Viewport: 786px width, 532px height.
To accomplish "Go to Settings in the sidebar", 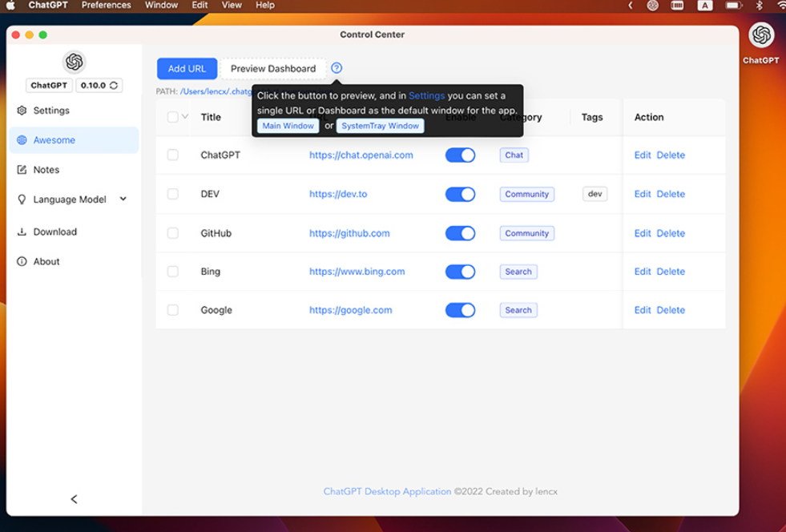I will [75, 111].
